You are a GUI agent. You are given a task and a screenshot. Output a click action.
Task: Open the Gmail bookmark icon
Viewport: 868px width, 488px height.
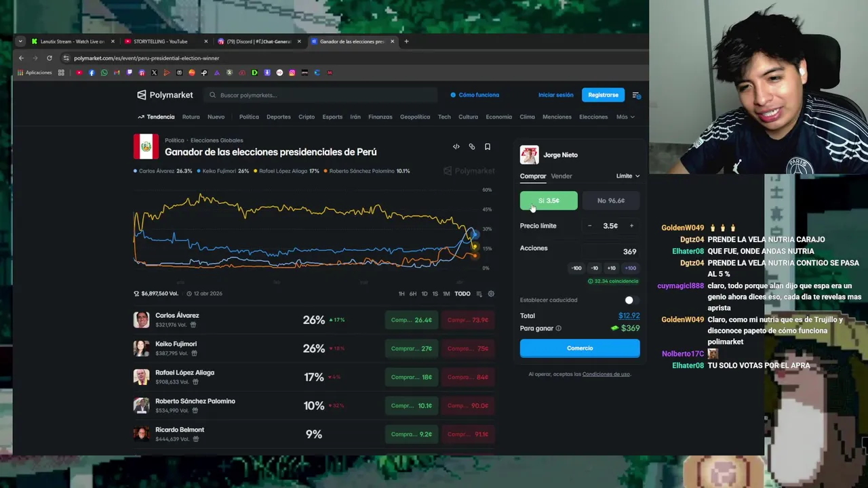point(117,73)
